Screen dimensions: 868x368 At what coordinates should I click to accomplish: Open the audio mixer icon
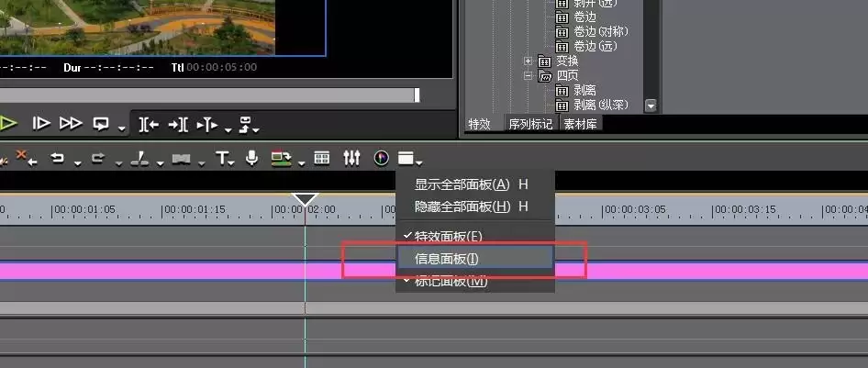[351, 158]
